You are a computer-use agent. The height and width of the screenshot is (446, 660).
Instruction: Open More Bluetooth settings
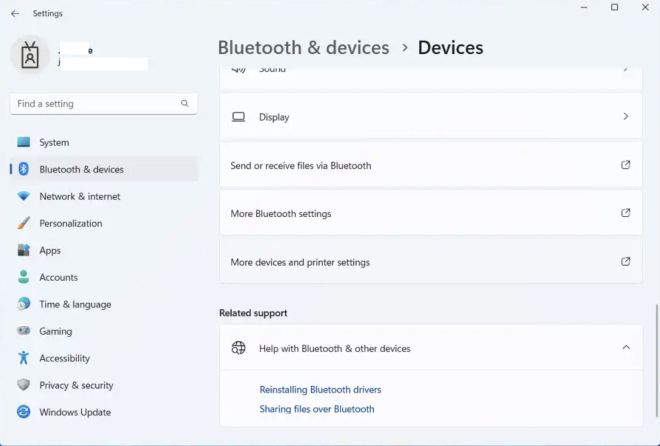431,213
